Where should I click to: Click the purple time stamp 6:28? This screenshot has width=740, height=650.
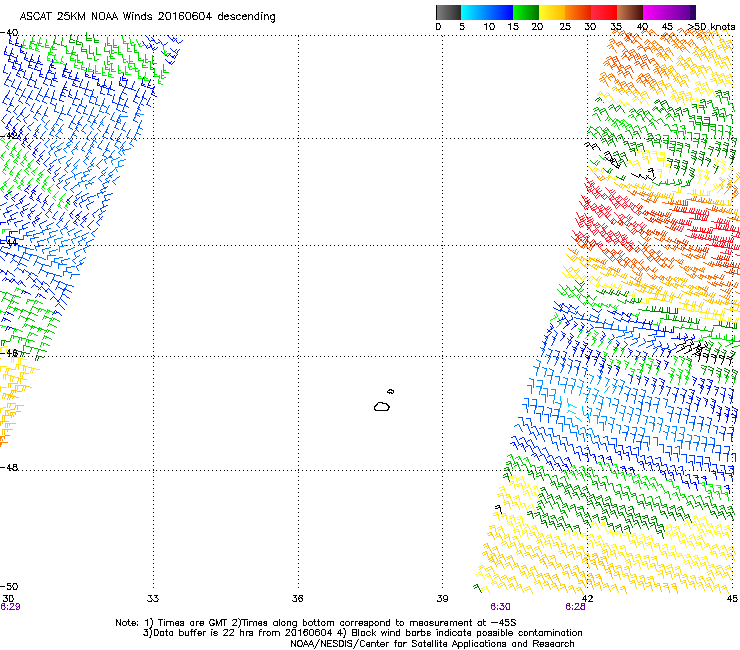point(575,607)
